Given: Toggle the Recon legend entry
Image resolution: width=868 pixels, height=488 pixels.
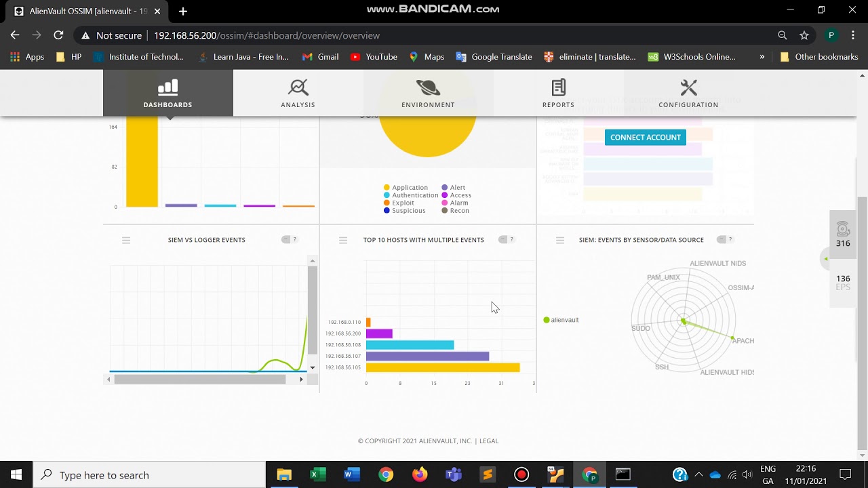Looking at the screenshot, I should point(456,211).
